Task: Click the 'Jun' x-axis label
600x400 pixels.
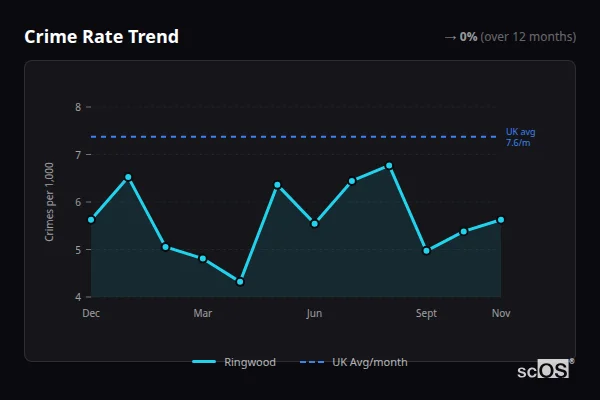Action: (x=314, y=313)
